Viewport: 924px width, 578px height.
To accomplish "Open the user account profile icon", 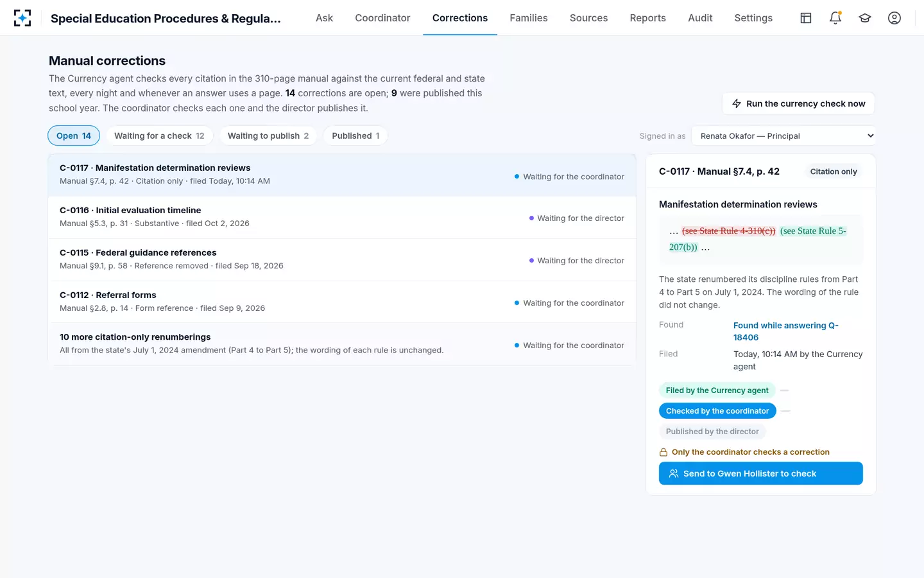I will point(894,18).
